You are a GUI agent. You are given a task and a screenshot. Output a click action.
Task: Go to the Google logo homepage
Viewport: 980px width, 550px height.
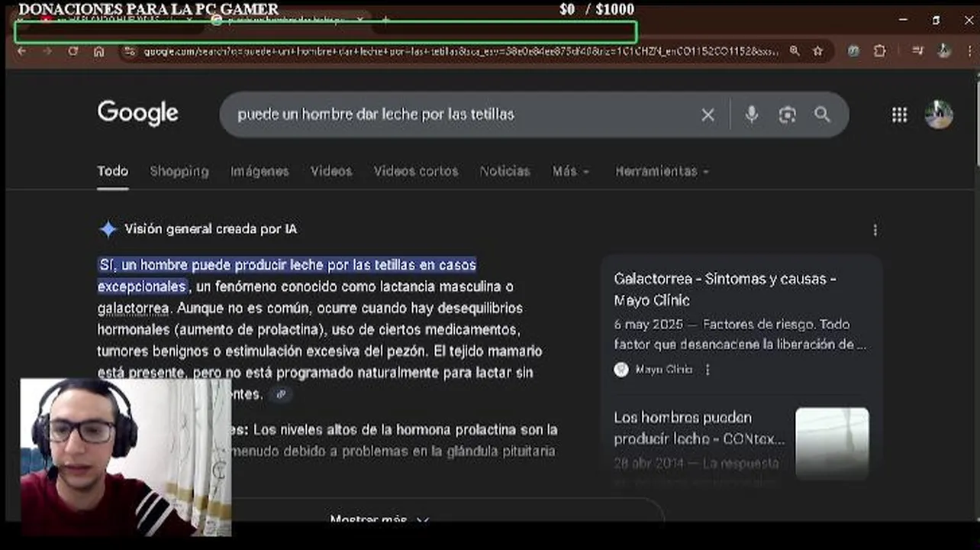pos(138,114)
